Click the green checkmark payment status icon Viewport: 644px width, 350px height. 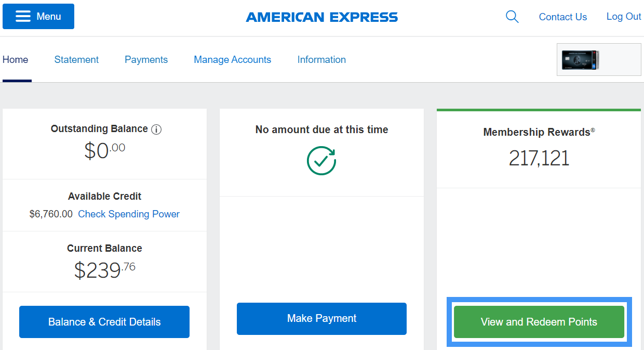coord(321,160)
